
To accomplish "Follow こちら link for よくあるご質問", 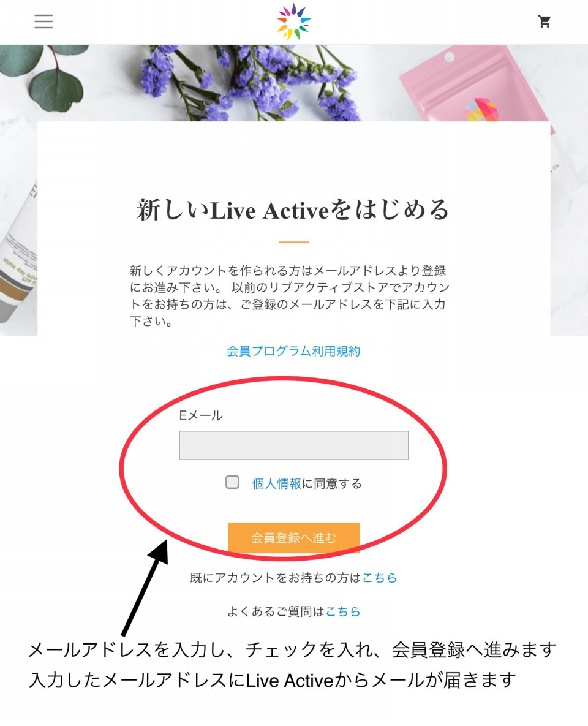I will click(x=343, y=611).
